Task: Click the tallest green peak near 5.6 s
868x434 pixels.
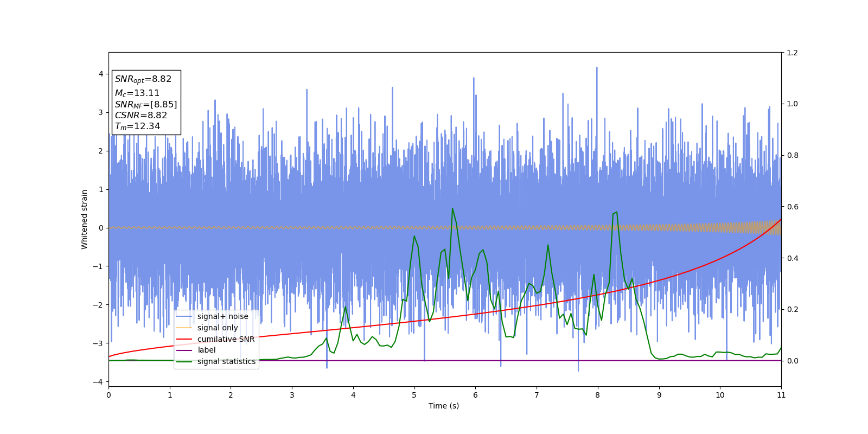Action: point(452,208)
